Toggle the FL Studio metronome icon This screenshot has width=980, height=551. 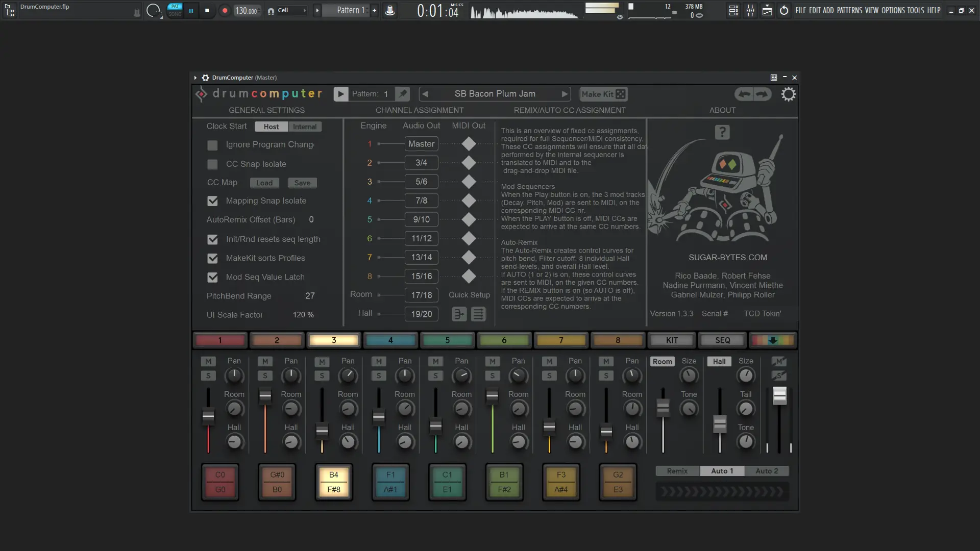[x=390, y=10]
